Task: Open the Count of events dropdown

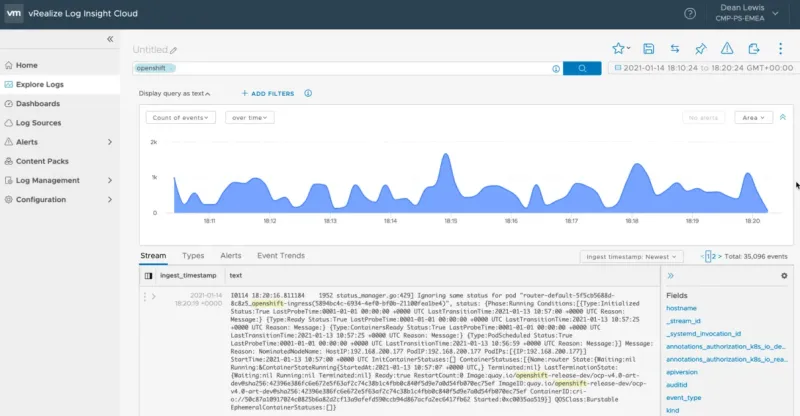Action: [x=181, y=117]
